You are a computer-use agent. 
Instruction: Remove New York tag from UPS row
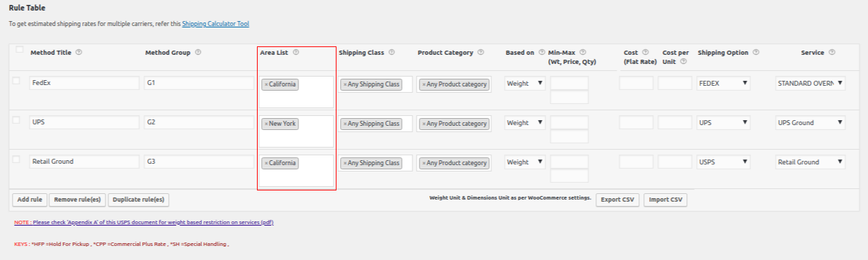tap(265, 124)
